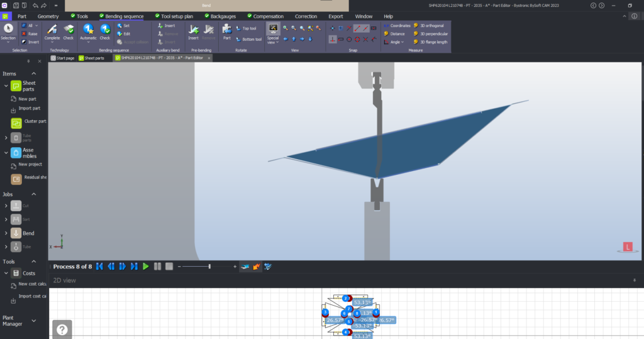Click the Insert pre-bending icon
Image resolution: width=644 pixels, height=339 pixels.
click(194, 30)
